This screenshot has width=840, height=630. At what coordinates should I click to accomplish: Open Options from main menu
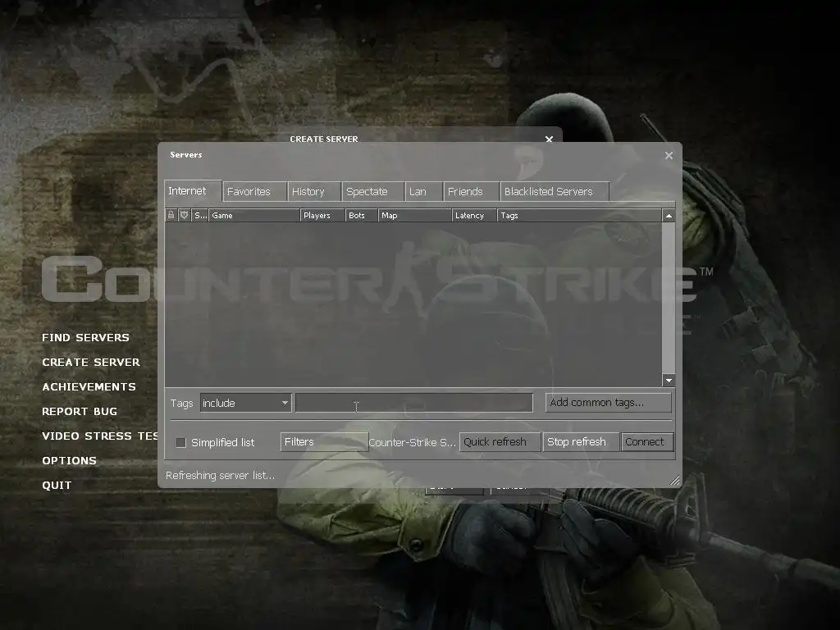point(69,461)
